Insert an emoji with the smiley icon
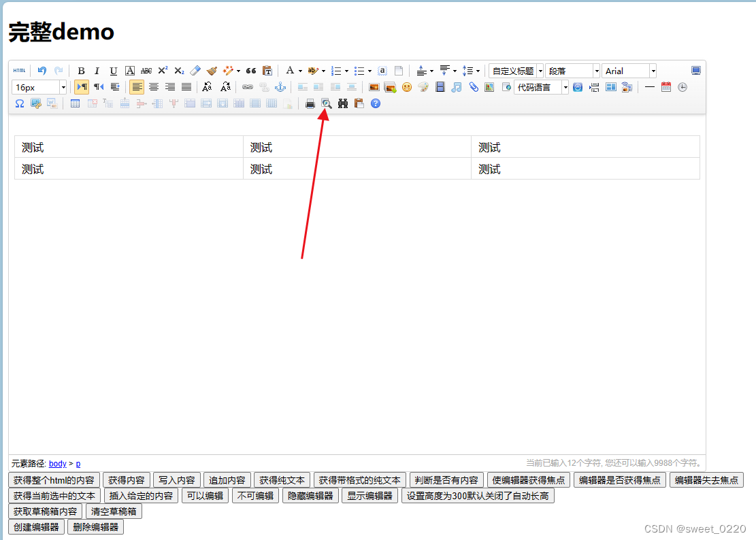The height and width of the screenshot is (540, 756). point(406,87)
